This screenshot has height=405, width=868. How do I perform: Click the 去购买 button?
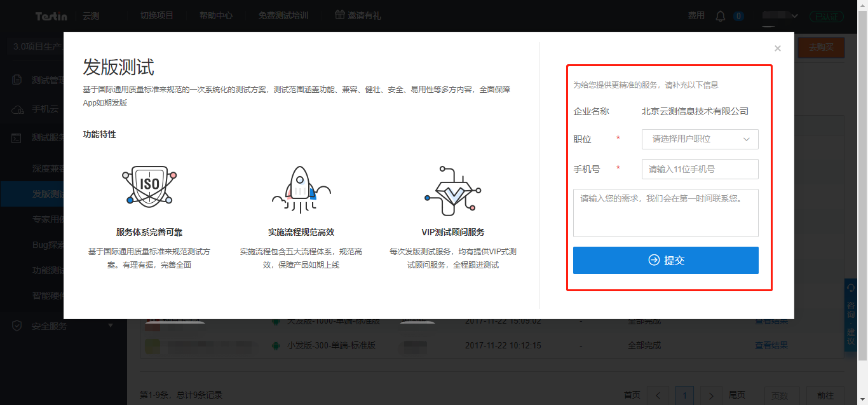click(821, 48)
